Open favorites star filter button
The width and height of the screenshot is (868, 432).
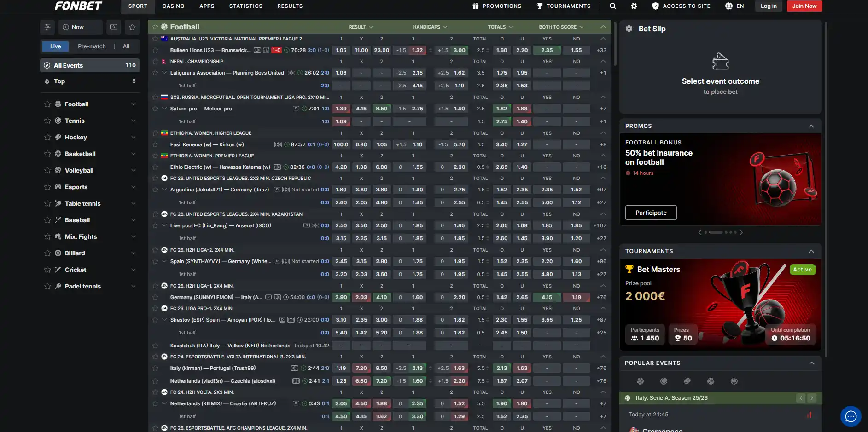tap(132, 27)
